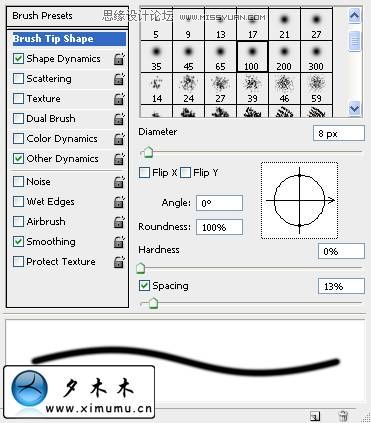Click brush list scroll down arrow
Screen dimensions: 371x423
[354, 109]
